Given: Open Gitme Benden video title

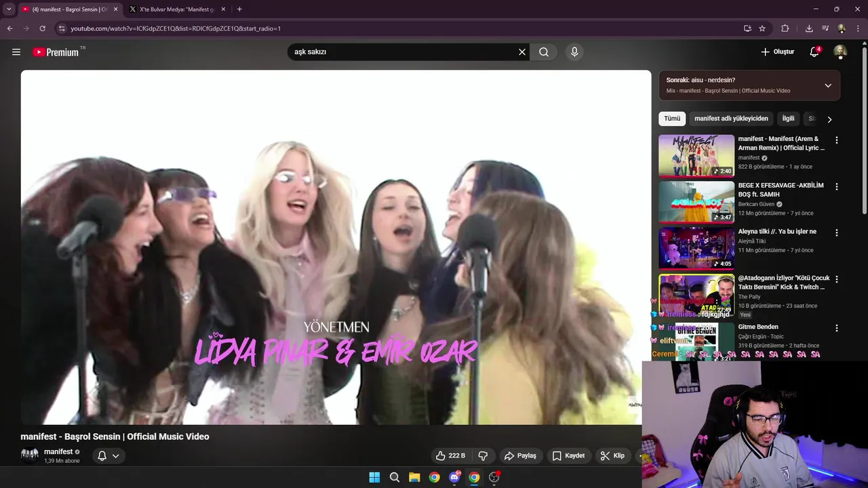Looking at the screenshot, I should coord(758,327).
